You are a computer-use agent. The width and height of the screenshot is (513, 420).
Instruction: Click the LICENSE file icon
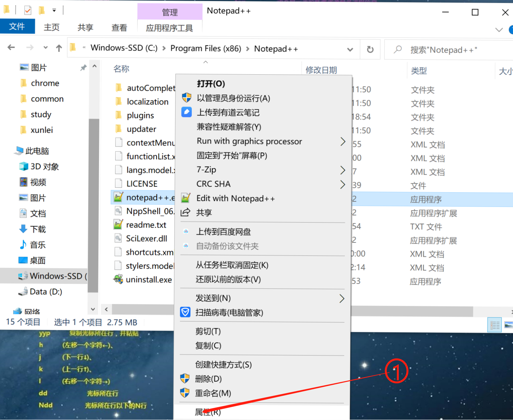point(118,183)
